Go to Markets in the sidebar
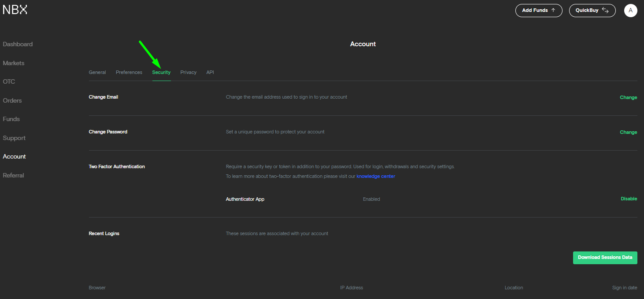The width and height of the screenshot is (644, 299). (14, 63)
